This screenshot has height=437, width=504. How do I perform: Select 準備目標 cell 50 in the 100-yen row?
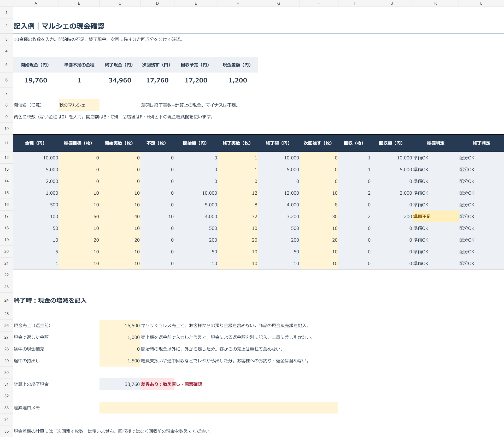(x=79, y=217)
